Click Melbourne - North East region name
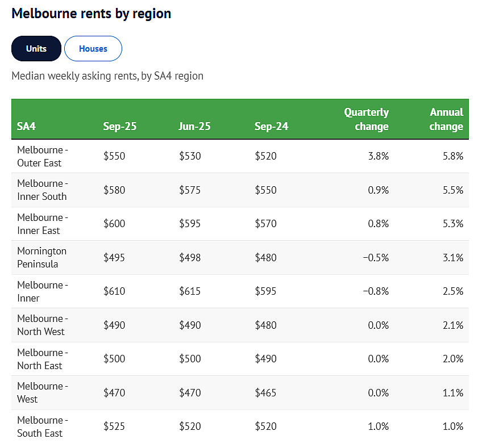 tap(43, 359)
